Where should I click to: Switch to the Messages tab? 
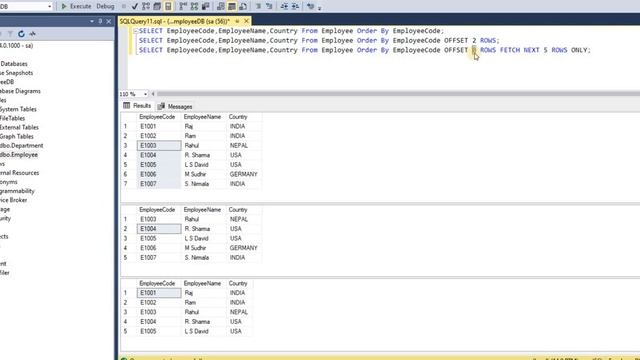pos(175,107)
